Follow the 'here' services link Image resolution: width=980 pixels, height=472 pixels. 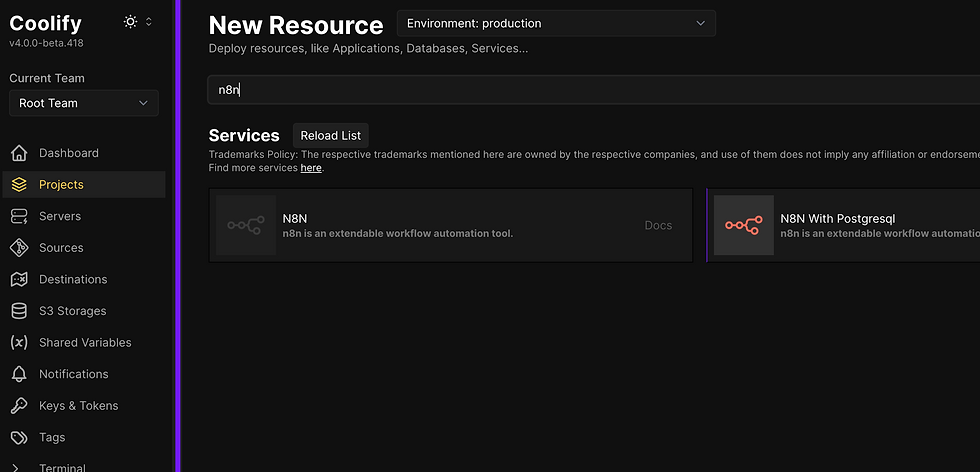click(311, 168)
